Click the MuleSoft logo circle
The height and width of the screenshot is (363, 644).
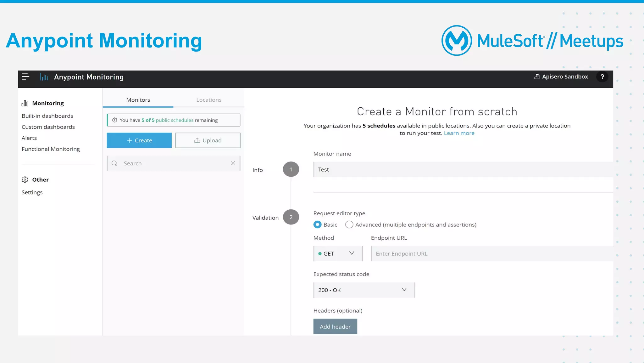point(457,41)
